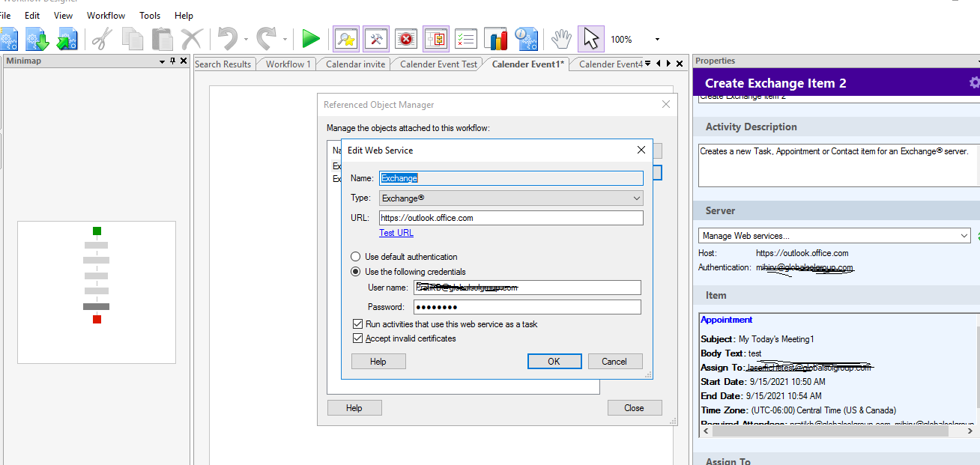This screenshot has height=465, width=980.
Task: Select the hand pan tool
Action: (x=561, y=38)
